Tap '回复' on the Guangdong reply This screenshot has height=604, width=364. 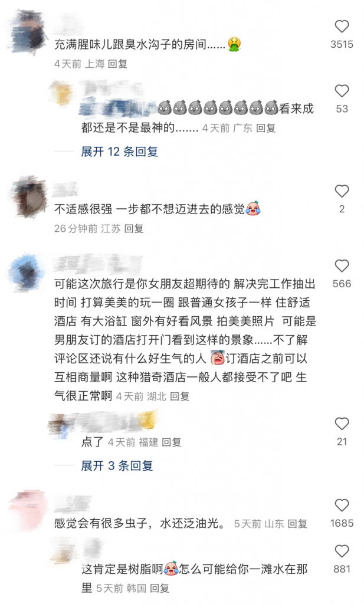click(x=266, y=128)
